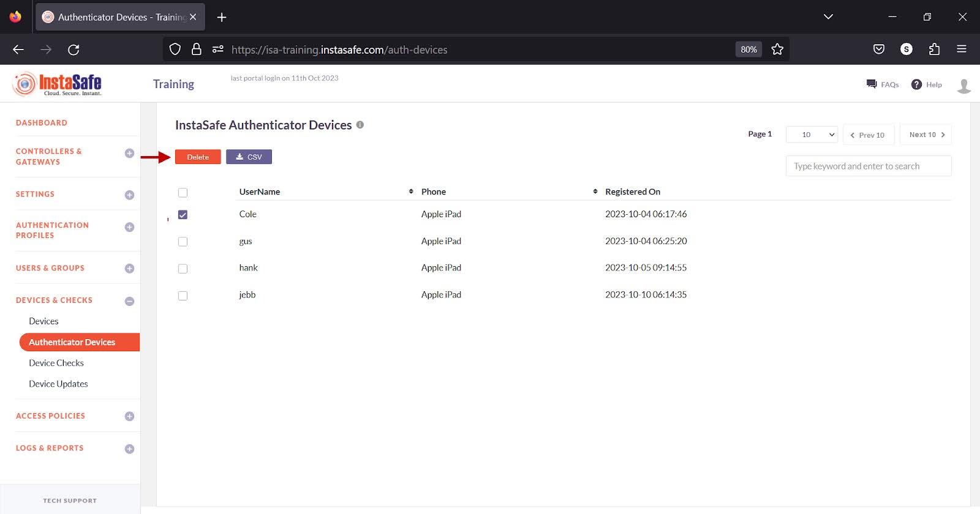Open Device Checks in sidebar
The width and height of the screenshot is (980, 514).
point(56,363)
